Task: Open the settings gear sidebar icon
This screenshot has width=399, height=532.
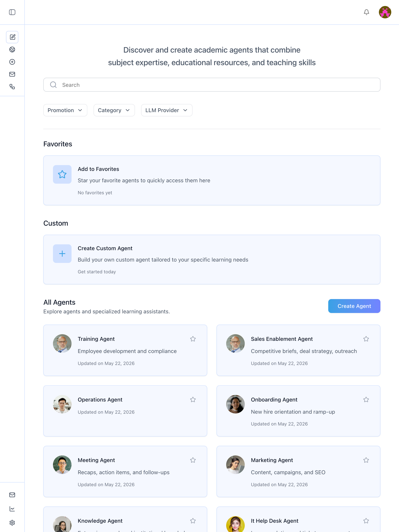Action: [x=12, y=523]
